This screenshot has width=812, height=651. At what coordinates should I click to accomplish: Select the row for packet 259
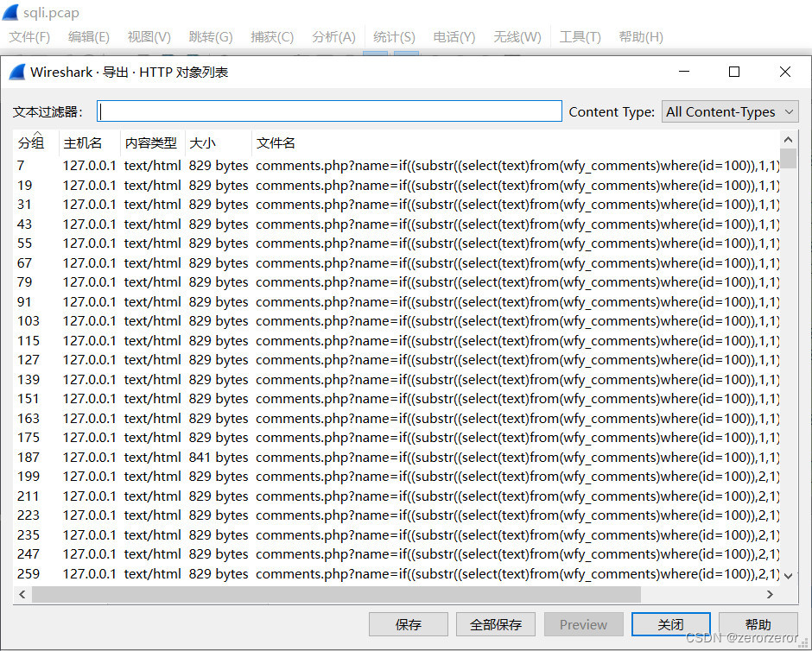point(396,574)
